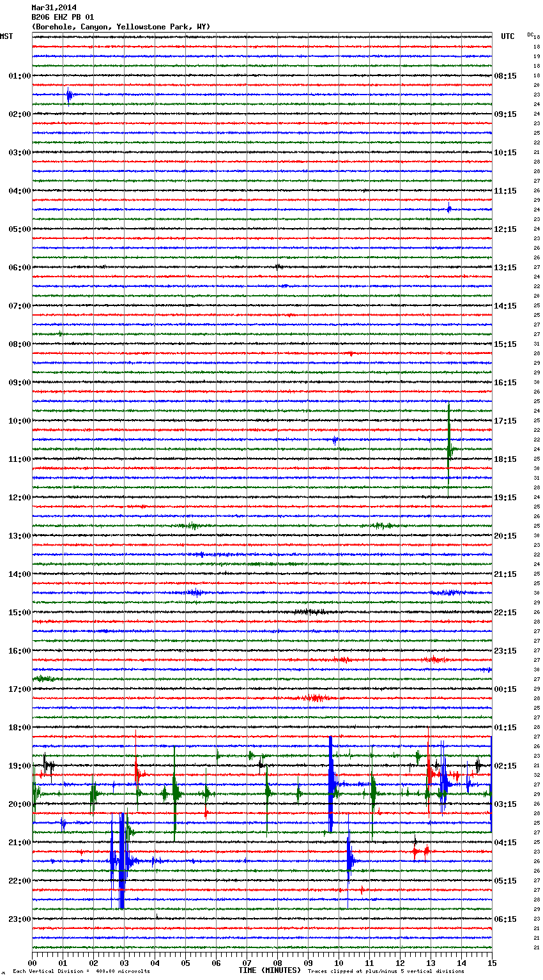543x980 pixels.
Task: Select the 07:00 MST time label
Action: coord(20,306)
